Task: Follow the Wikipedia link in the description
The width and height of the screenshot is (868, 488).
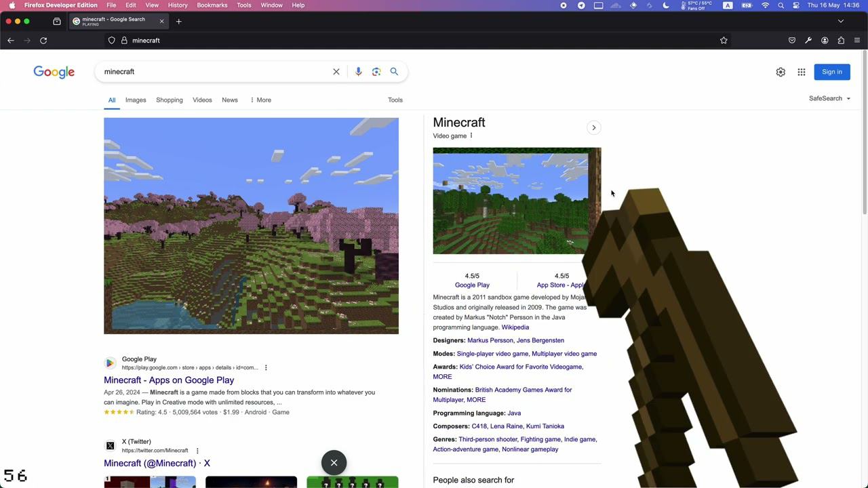Action: click(515, 327)
